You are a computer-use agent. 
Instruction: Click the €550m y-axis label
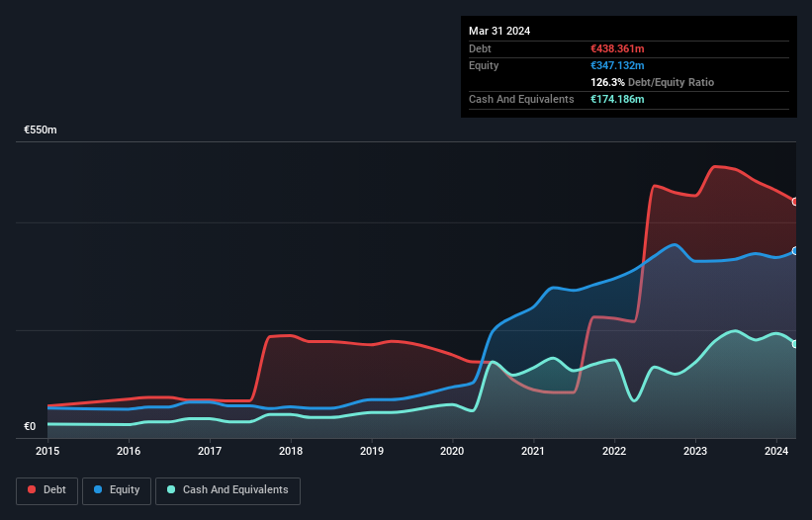click(x=41, y=130)
